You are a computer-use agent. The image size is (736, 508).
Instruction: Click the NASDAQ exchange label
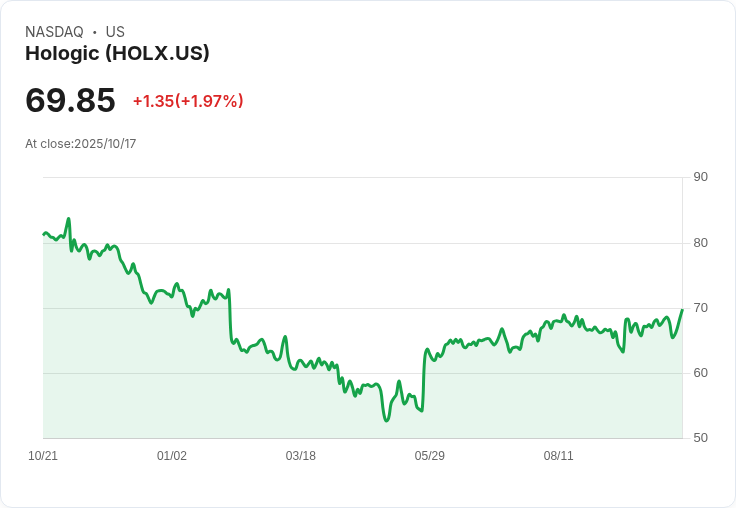[x=54, y=32]
